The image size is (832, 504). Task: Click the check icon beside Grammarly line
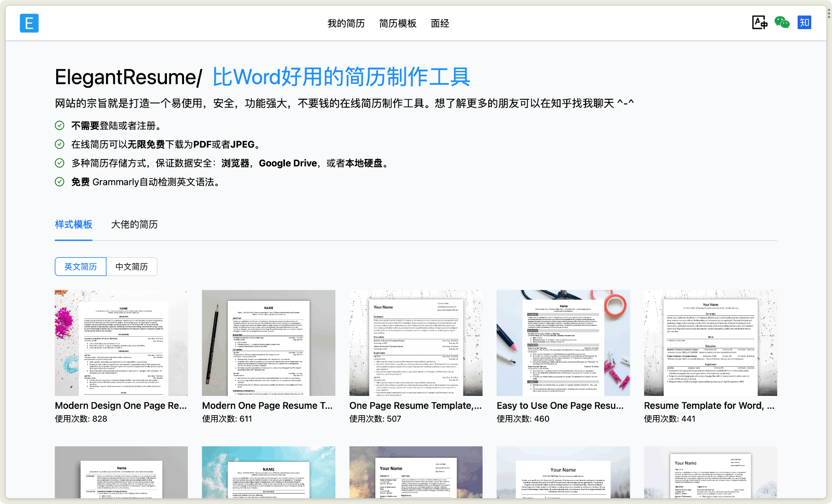tap(60, 182)
